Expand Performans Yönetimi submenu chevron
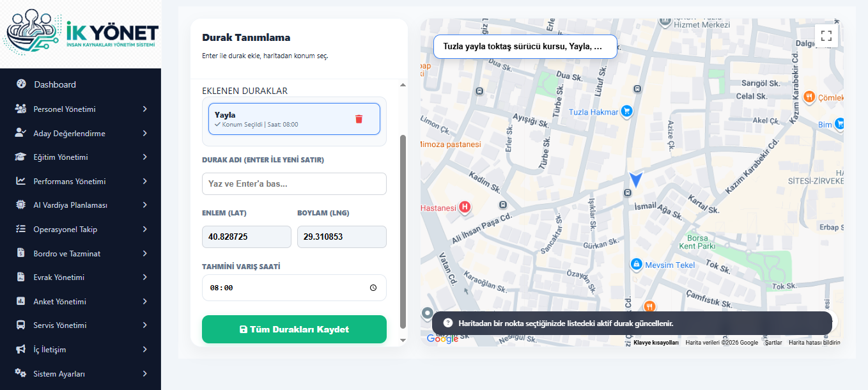Image resolution: width=868 pixels, height=390 pixels. (145, 181)
